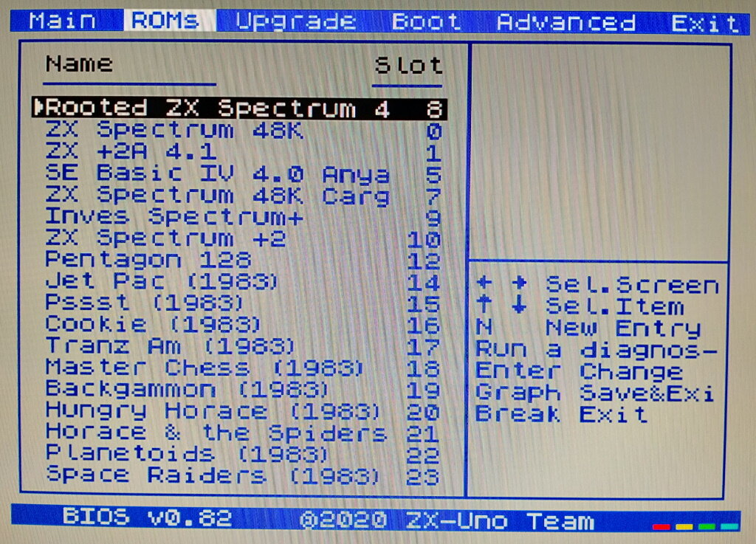Switch to the Upgrade tab
The height and width of the screenshot is (544, 756).
pyautogui.click(x=296, y=21)
